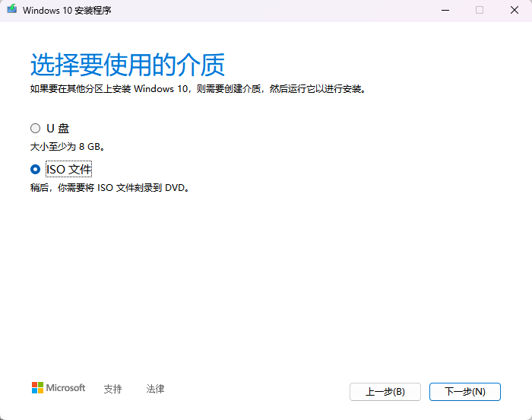Click the 下一步(N) button
This screenshot has width=532, height=420.
point(465,392)
